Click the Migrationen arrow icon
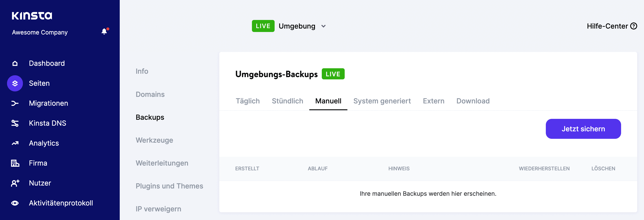The image size is (644, 220). coord(15,103)
